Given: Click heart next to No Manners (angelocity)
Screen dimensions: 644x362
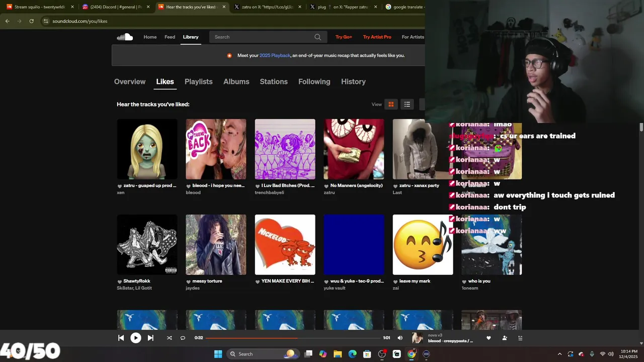Looking at the screenshot, I should coord(326,186).
